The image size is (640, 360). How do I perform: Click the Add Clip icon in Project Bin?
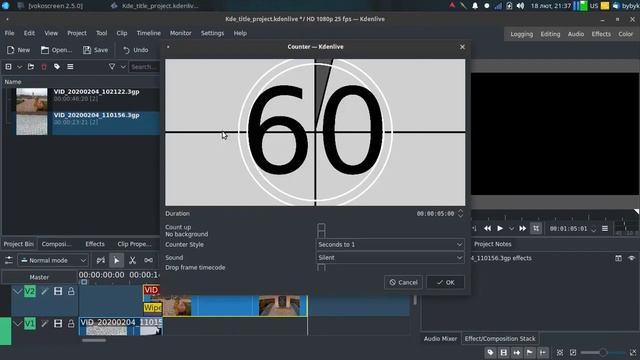pos(8,67)
